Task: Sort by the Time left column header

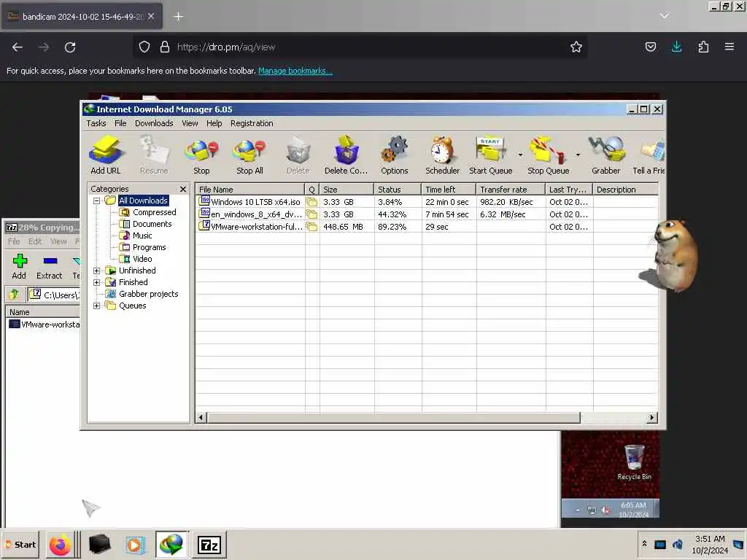Action: click(449, 190)
